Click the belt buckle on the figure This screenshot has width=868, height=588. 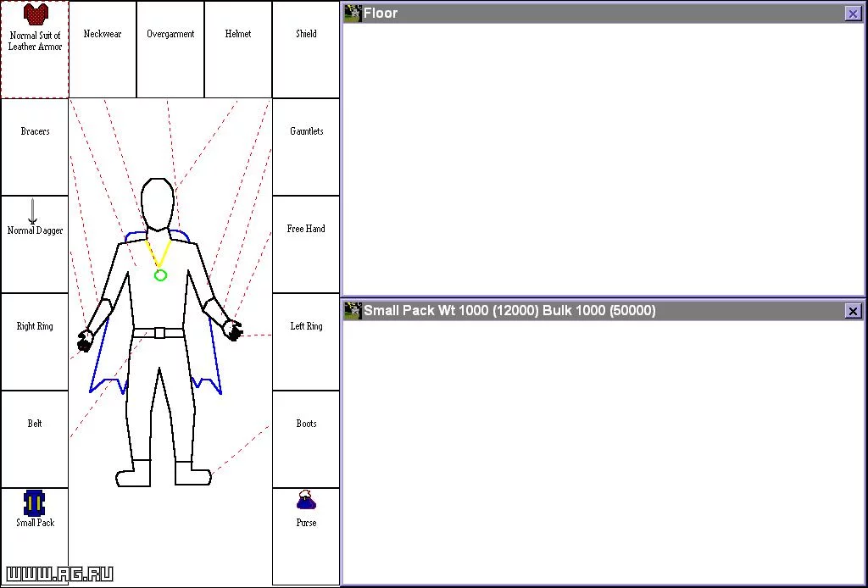tap(159, 333)
